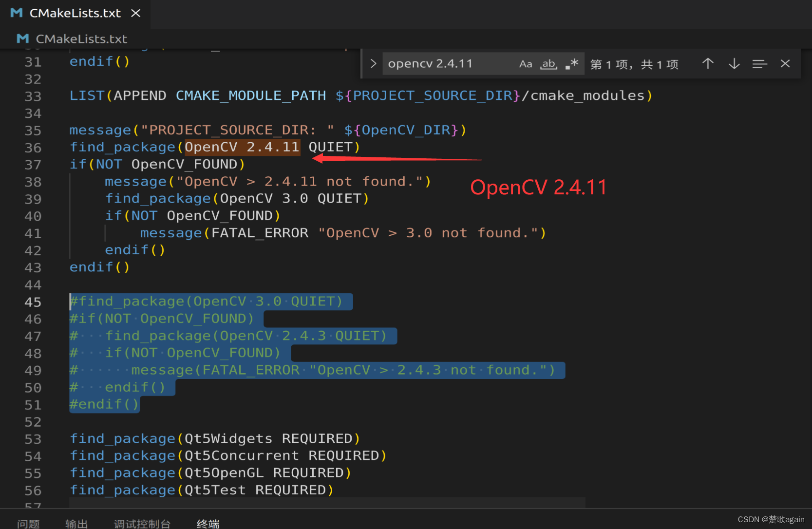Open the 问题 panel tab
Screen dimensions: 812x529
point(28,524)
